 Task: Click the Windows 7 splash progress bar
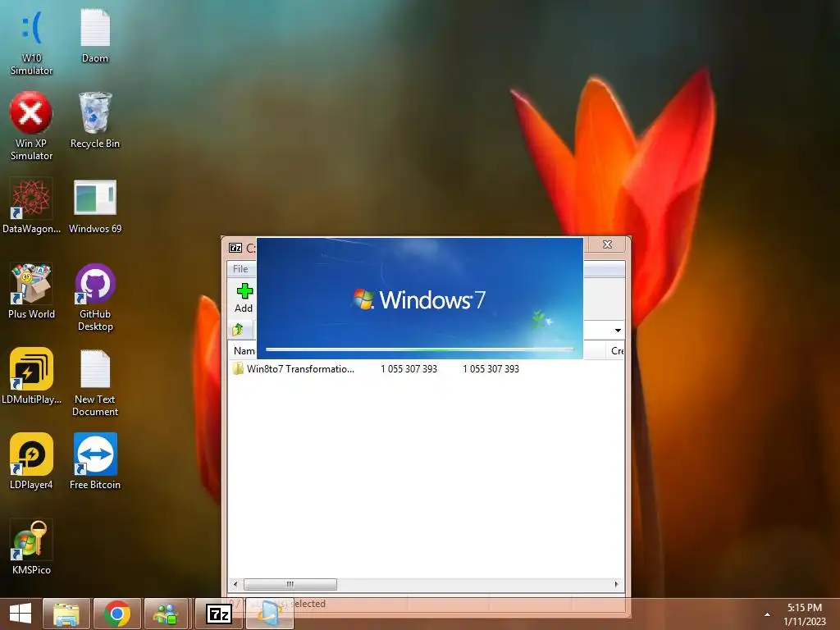click(x=420, y=349)
